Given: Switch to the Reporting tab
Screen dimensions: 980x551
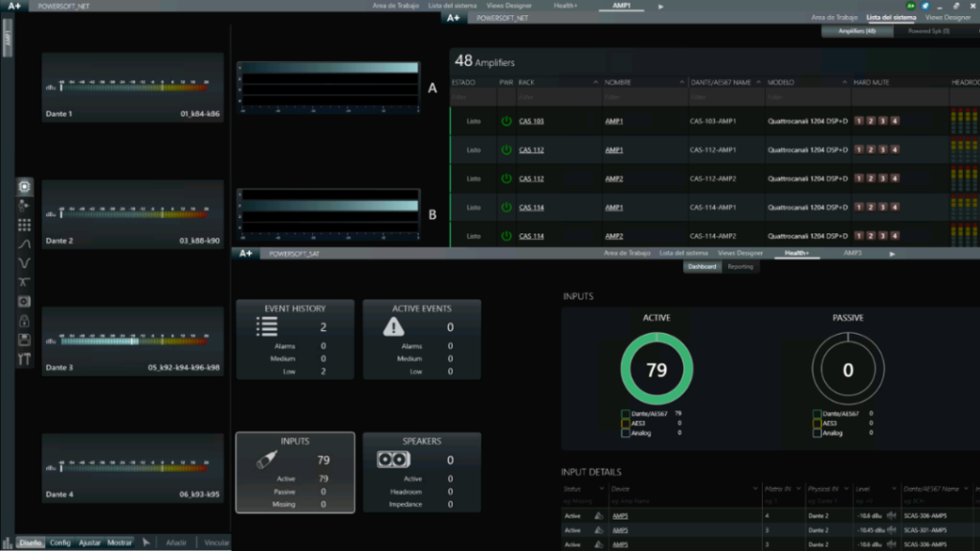Looking at the screenshot, I should pos(740,267).
